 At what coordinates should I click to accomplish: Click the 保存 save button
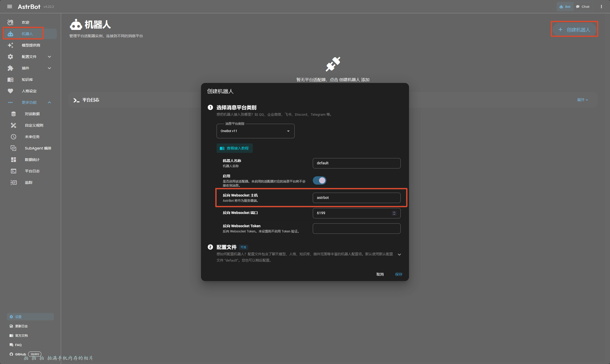pyautogui.click(x=398, y=274)
